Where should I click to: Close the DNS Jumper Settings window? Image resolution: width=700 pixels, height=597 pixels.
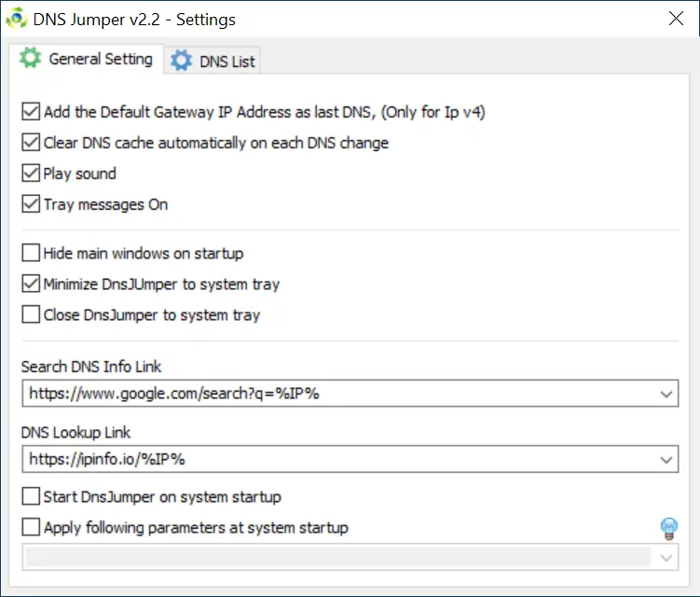(x=676, y=19)
